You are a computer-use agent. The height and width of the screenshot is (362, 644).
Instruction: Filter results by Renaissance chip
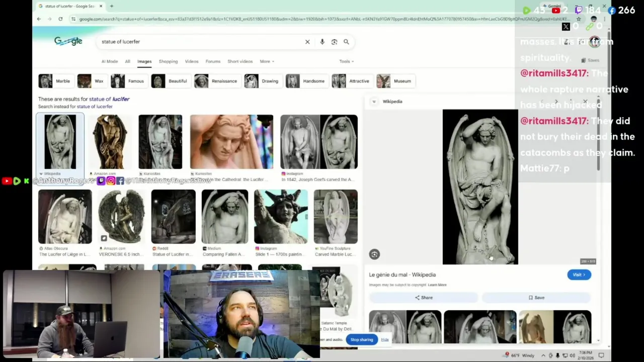tap(217, 81)
